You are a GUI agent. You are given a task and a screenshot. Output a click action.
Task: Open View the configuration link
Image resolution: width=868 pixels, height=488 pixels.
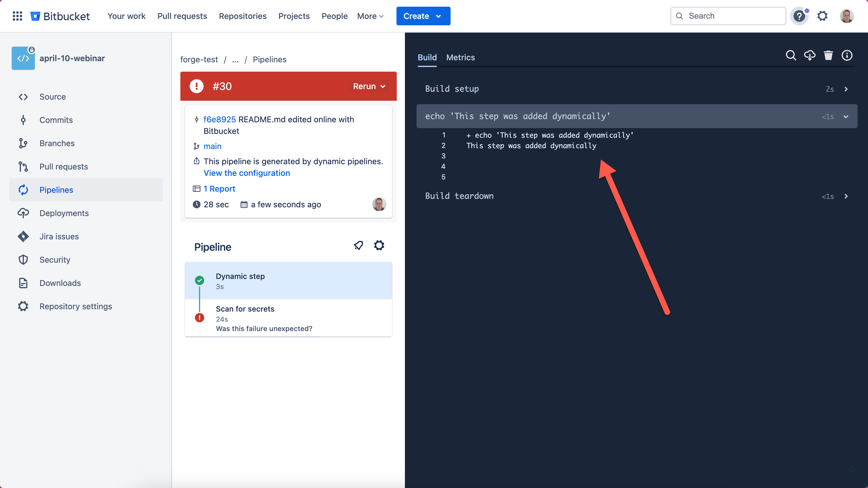[247, 173]
